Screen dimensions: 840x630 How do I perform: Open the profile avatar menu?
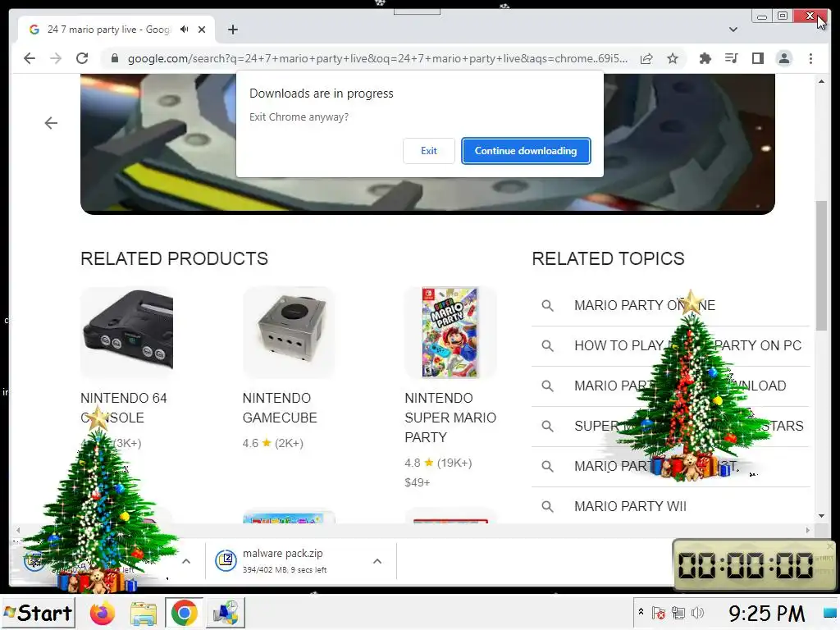click(783, 58)
